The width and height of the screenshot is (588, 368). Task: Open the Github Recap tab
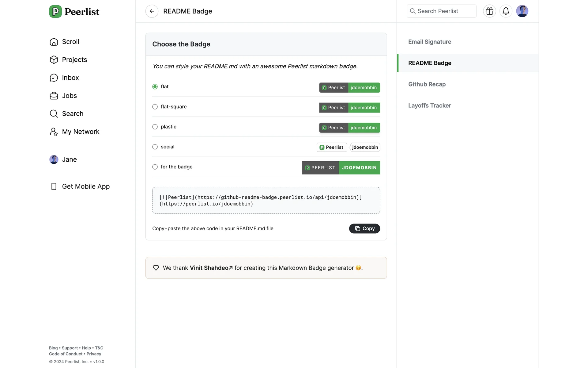427,84
